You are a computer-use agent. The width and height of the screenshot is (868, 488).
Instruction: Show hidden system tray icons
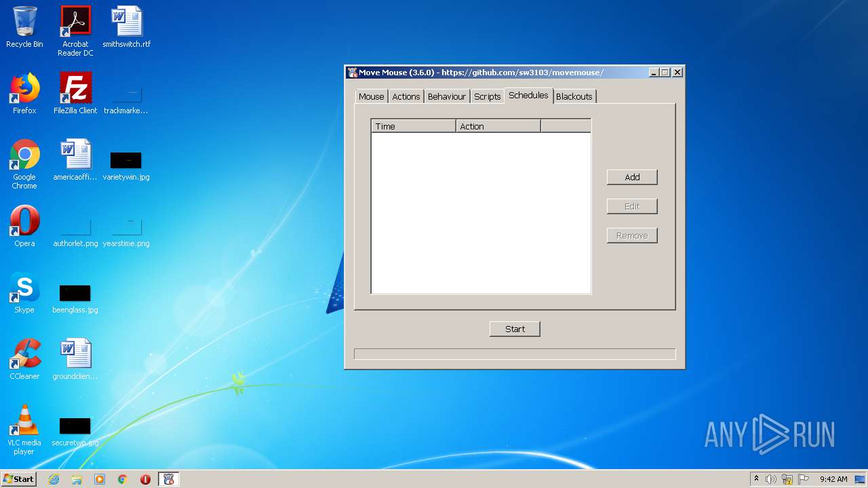point(756,479)
